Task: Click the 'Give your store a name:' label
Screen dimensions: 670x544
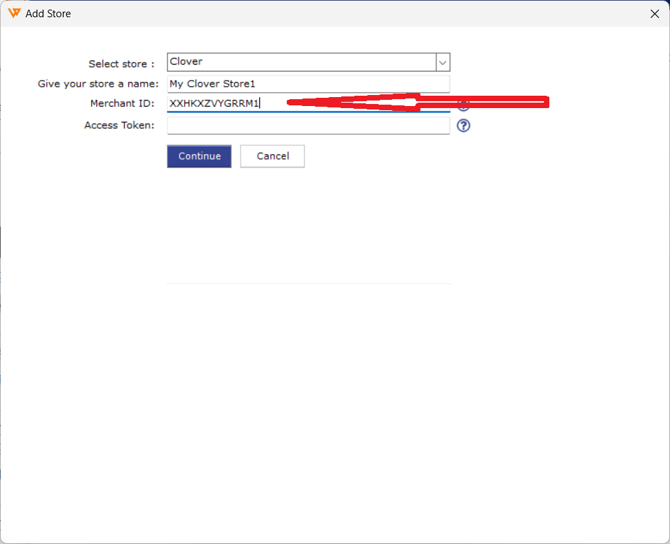Action: (x=98, y=84)
